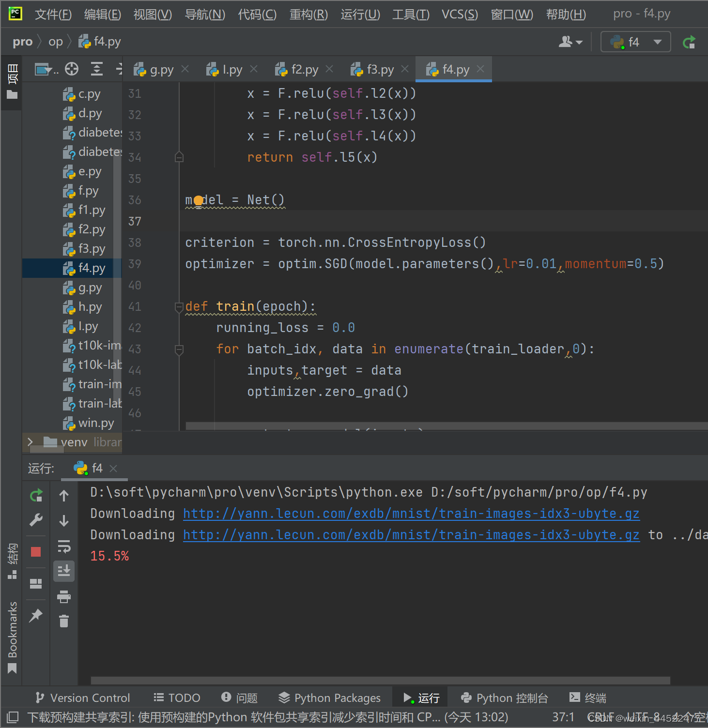
Task: Click the PyCharm application logo icon
Action: tap(15, 14)
